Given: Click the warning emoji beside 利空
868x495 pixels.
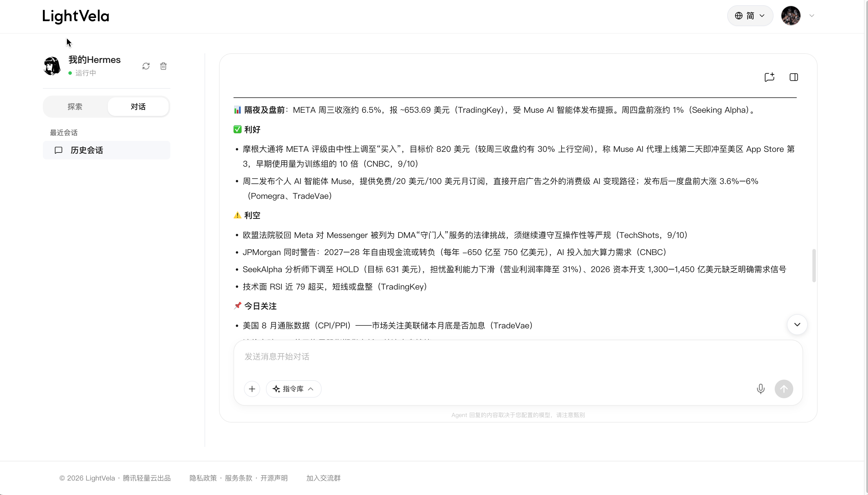Looking at the screenshot, I should [x=237, y=215].
